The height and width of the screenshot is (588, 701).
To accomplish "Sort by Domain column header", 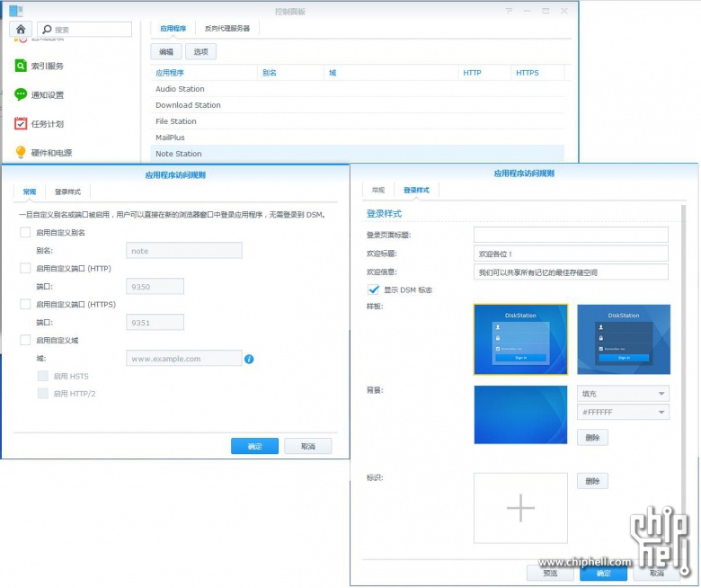I will click(391, 73).
